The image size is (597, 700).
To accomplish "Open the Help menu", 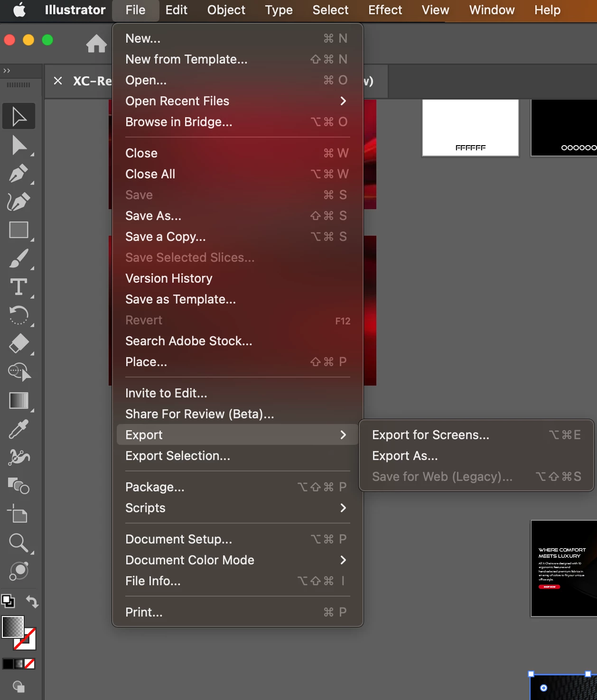I will point(547,10).
